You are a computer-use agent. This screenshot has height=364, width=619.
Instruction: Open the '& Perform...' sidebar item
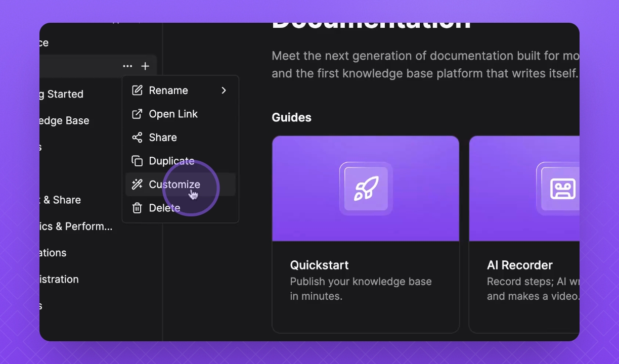click(x=76, y=226)
